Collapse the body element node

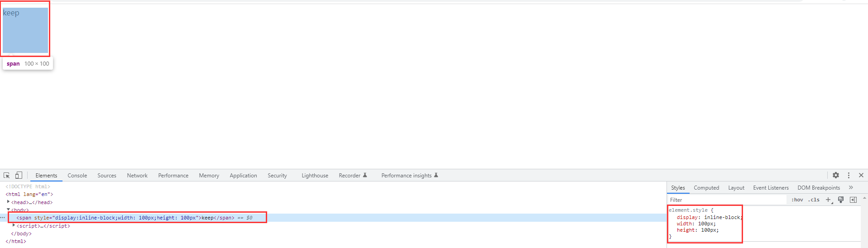tap(8, 210)
